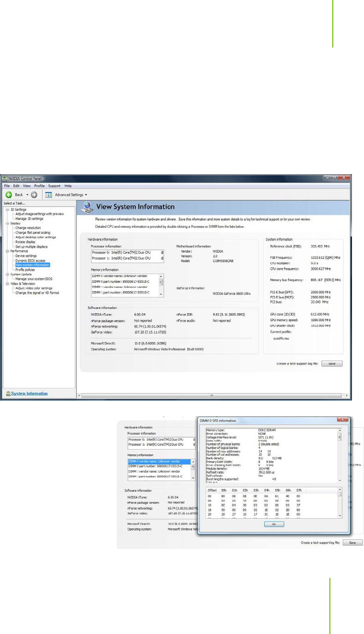Open the Profile menu
The width and height of the screenshot is (364, 634).
[39, 185]
